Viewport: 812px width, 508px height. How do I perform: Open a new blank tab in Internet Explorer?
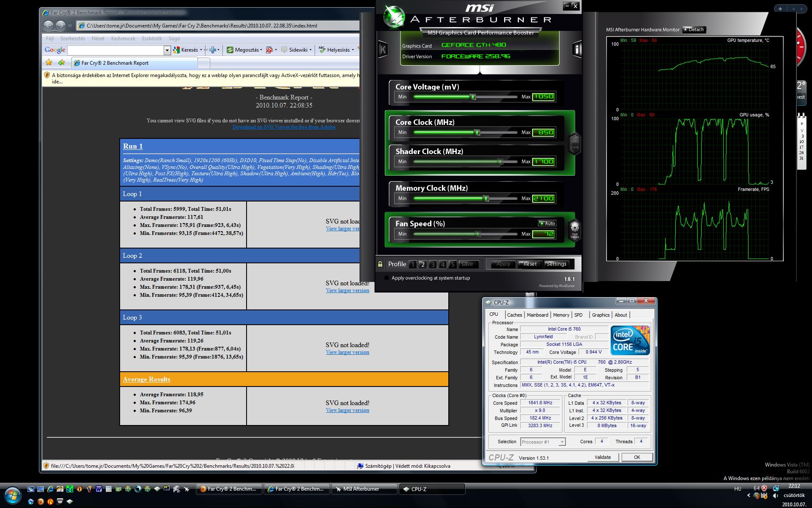tap(204, 63)
